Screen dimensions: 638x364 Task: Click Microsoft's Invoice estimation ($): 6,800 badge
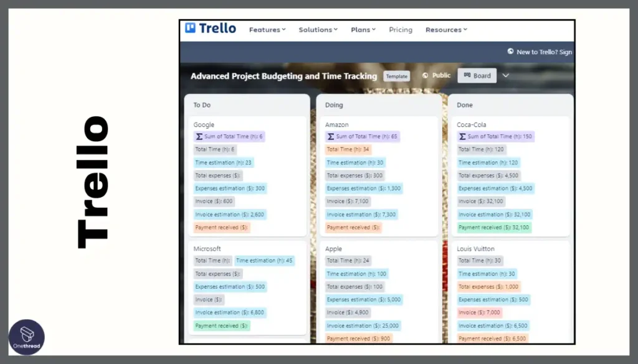pyautogui.click(x=229, y=312)
